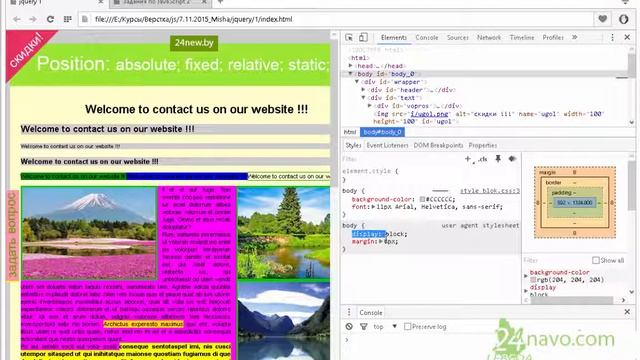Open the console filter funnel

364,327
